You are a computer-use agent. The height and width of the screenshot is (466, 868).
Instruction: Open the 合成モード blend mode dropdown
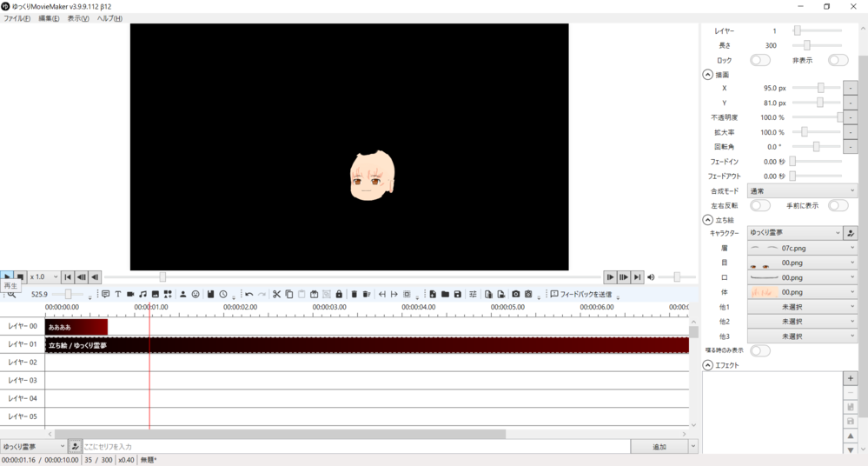(x=801, y=190)
